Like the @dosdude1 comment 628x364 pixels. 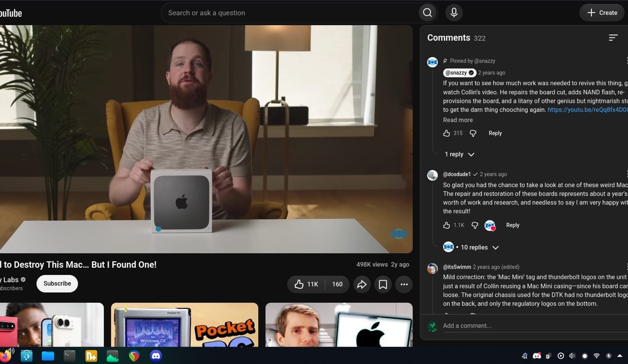tap(447, 225)
